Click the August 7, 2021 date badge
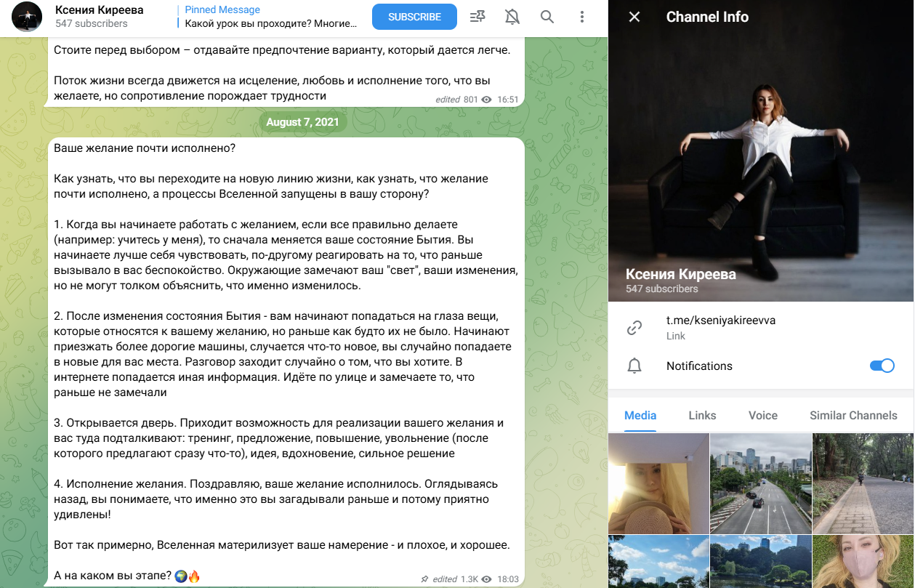 click(x=303, y=122)
